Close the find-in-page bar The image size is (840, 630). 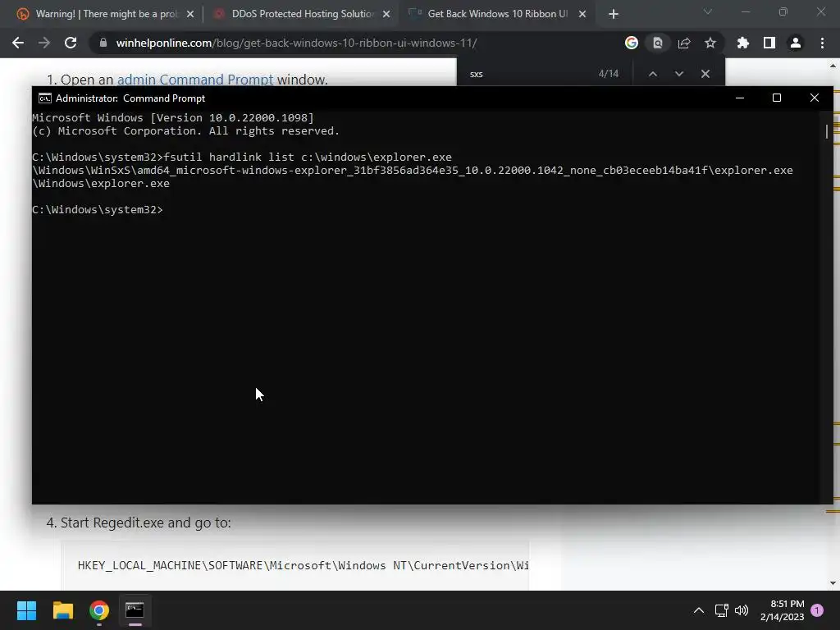tap(705, 74)
